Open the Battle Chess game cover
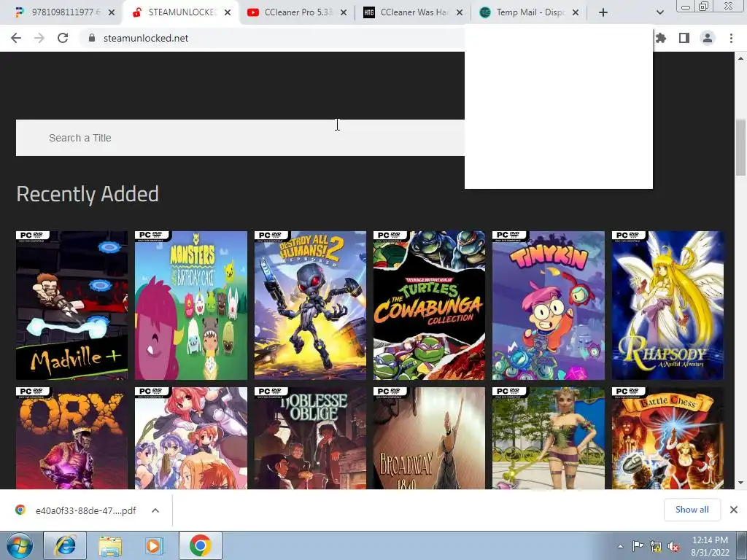747x560 pixels. tap(667, 438)
